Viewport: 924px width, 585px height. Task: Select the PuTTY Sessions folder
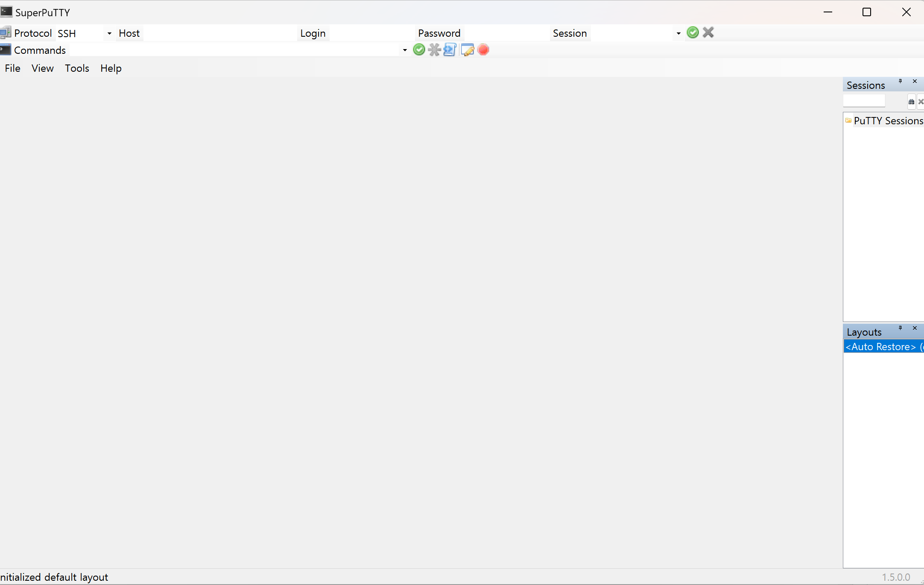tap(888, 121)
